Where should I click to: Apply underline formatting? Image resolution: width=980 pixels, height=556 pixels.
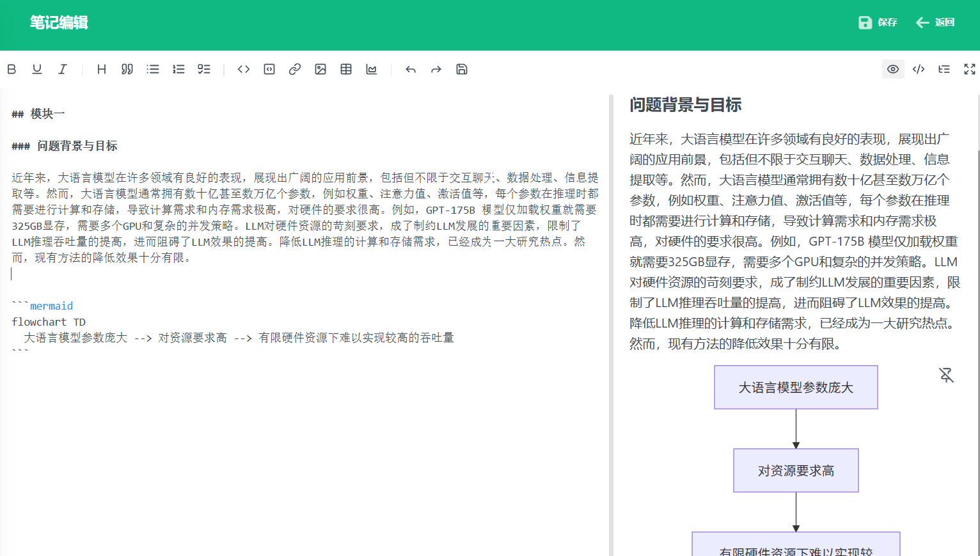point(37,69)
